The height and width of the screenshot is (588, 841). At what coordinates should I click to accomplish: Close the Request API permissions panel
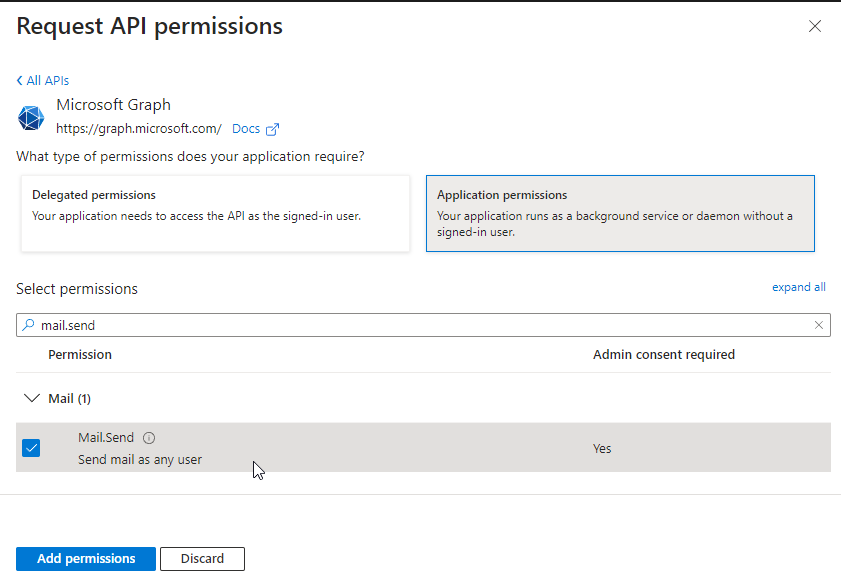pyautogui.click(x=815, y=26)
